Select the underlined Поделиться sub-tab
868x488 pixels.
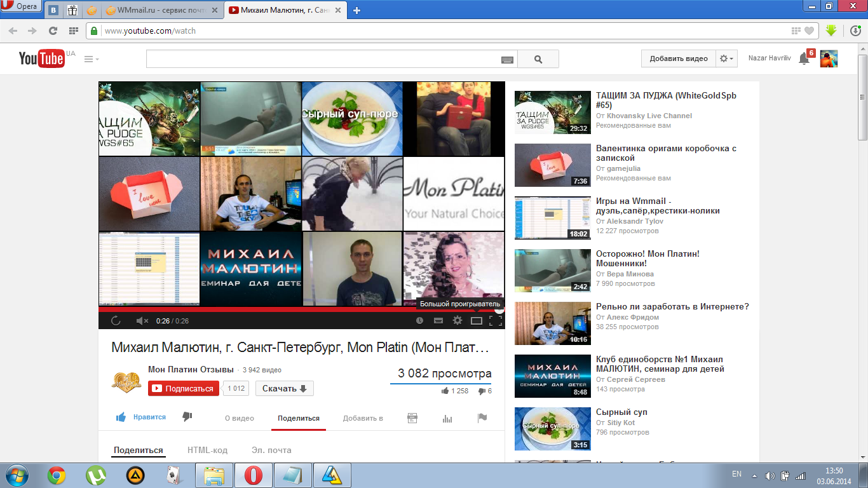(139, 450)
